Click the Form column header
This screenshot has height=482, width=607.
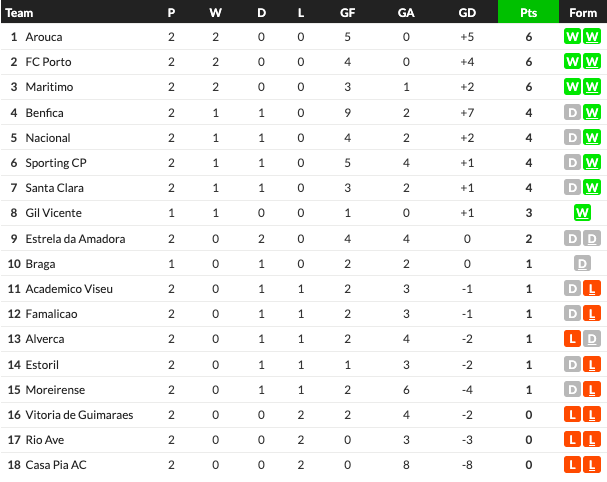[x=583, y=13]
